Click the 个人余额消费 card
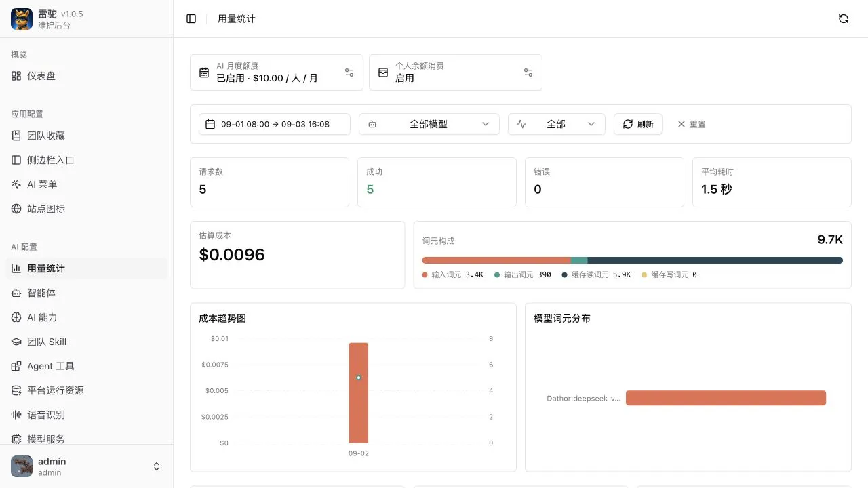This screenshot has width=868, height=488. 456,73
